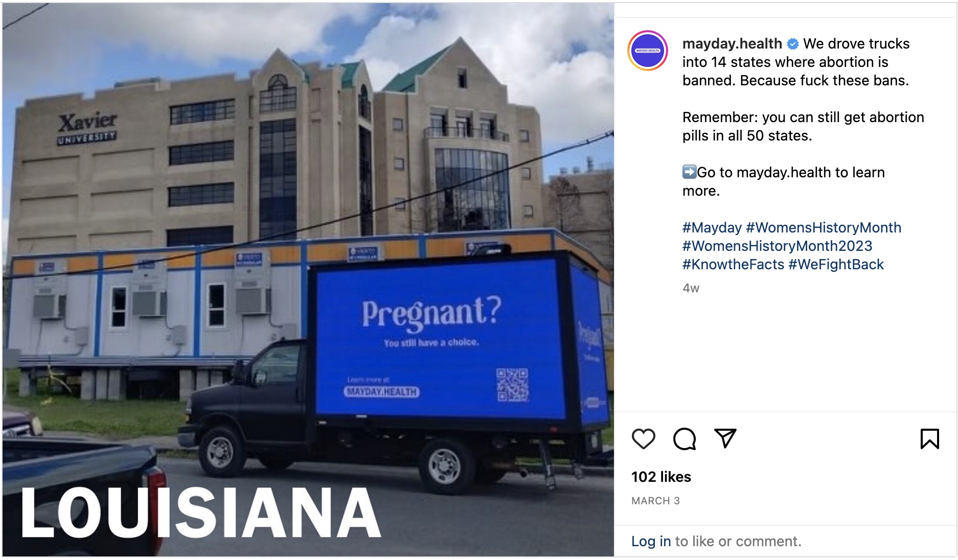Click the 4w timestamp under caption
This screenshot has height=560, width=958.
pyautogui.click(x=691, y=288)
